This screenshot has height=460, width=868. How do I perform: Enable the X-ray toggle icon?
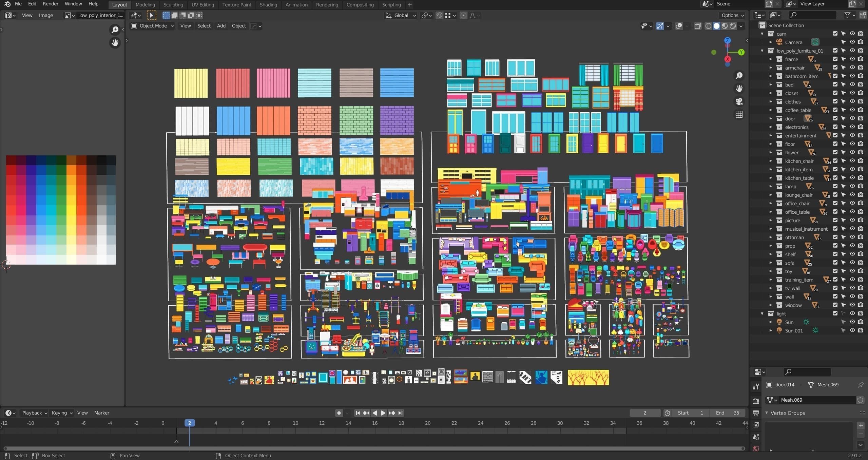coord(697,26)
